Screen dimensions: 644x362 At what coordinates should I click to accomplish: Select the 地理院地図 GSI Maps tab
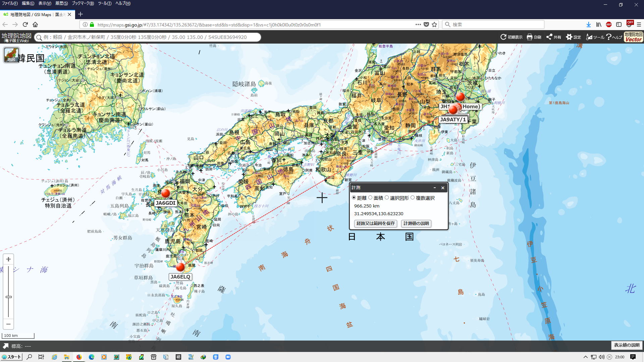click(x=37, y=14)
